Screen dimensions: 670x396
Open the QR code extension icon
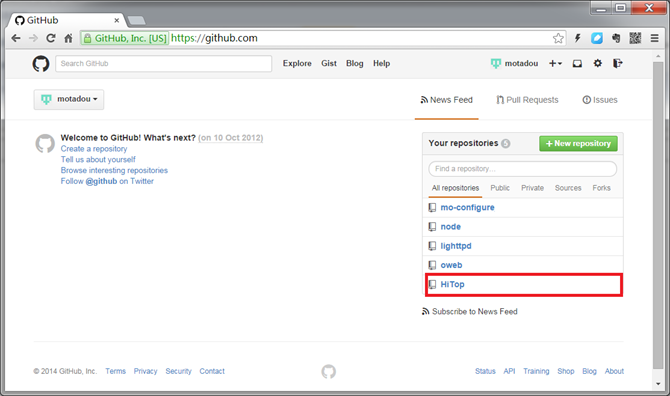click(635, 38)
